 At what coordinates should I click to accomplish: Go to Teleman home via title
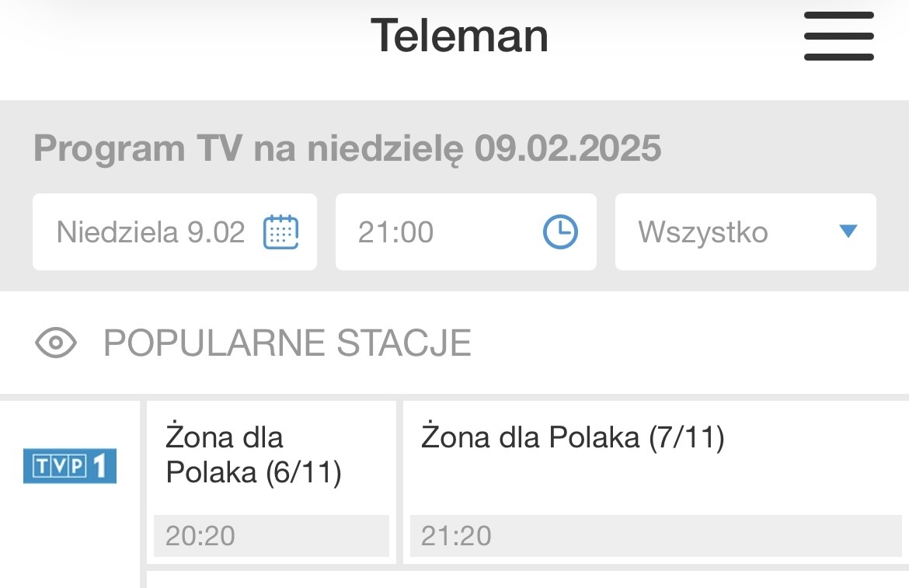coord(459,36)
